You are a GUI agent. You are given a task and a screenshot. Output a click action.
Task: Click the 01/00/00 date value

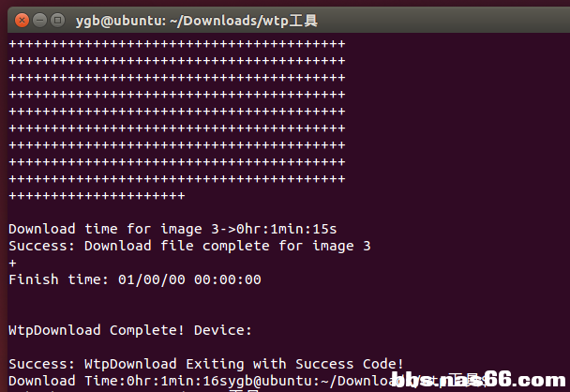[x=152, y=279]
